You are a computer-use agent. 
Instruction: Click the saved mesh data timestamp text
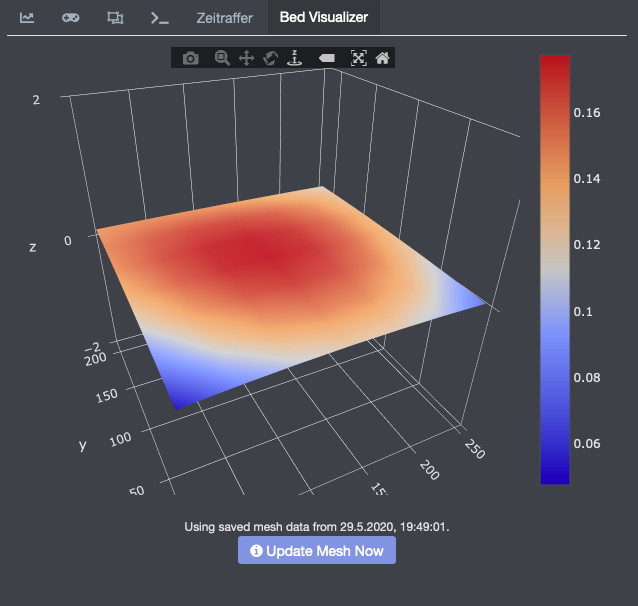[317, 526]
